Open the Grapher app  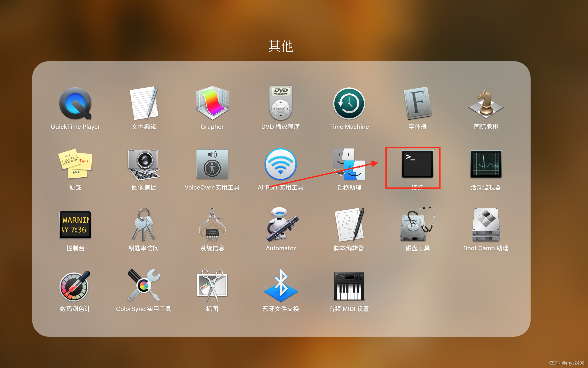(212, 103)
